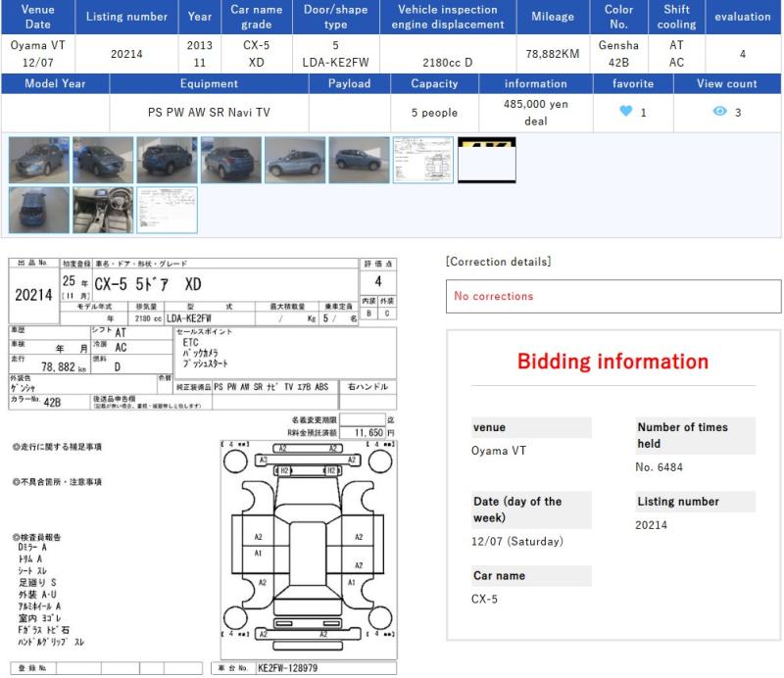Click the Bidding information heading
The height and width of the screenshot is (678, 784).
(x=613, y=361)
